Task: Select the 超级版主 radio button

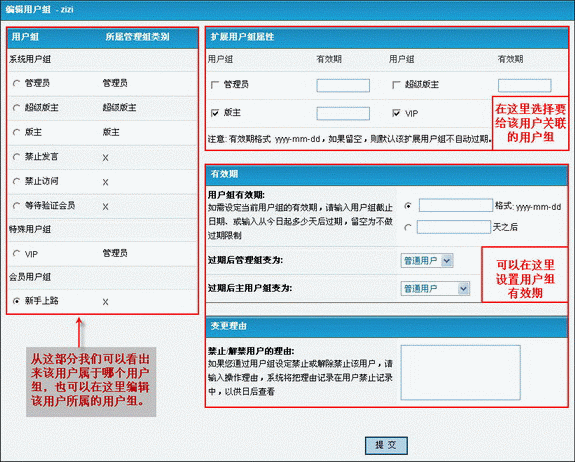Action: tap(16, 108)
